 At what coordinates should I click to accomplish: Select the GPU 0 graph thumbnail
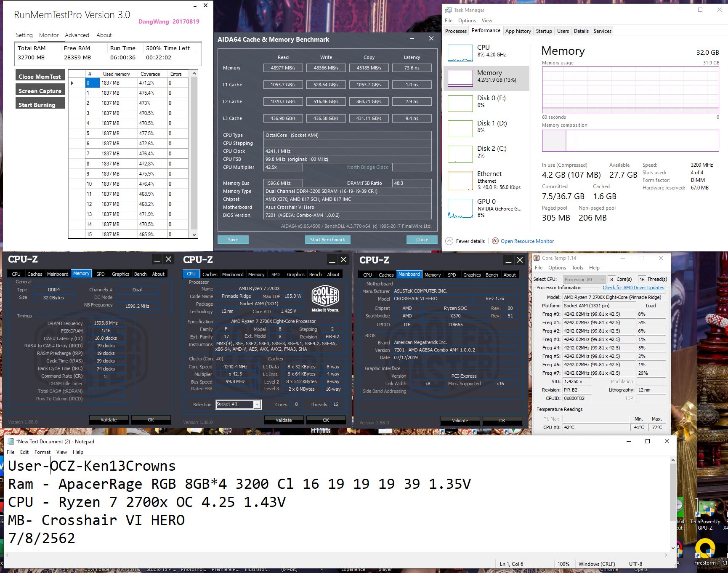coord(460,209)
